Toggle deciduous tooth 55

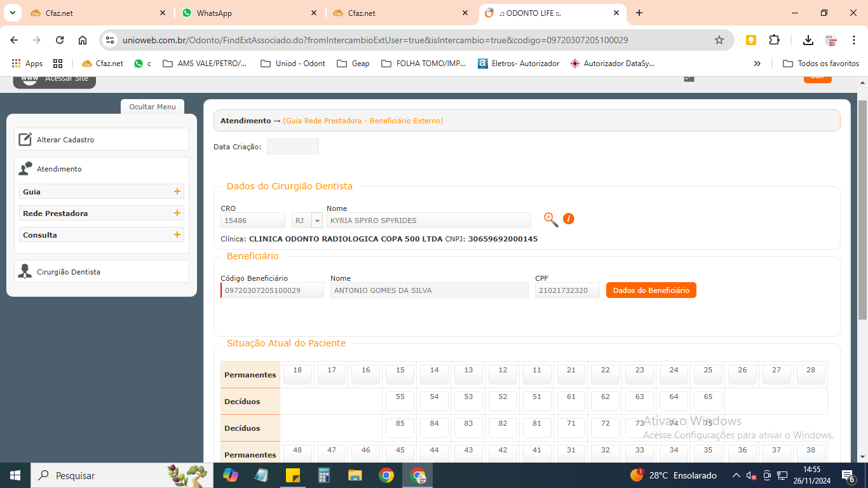tap(400, 401)
